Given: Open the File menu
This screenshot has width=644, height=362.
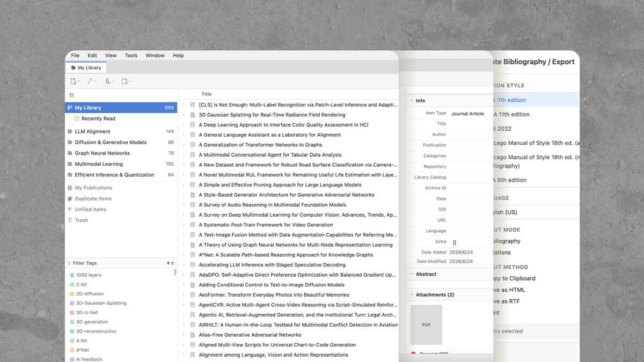Looking at the screenshot, I should tap(75, 55).
